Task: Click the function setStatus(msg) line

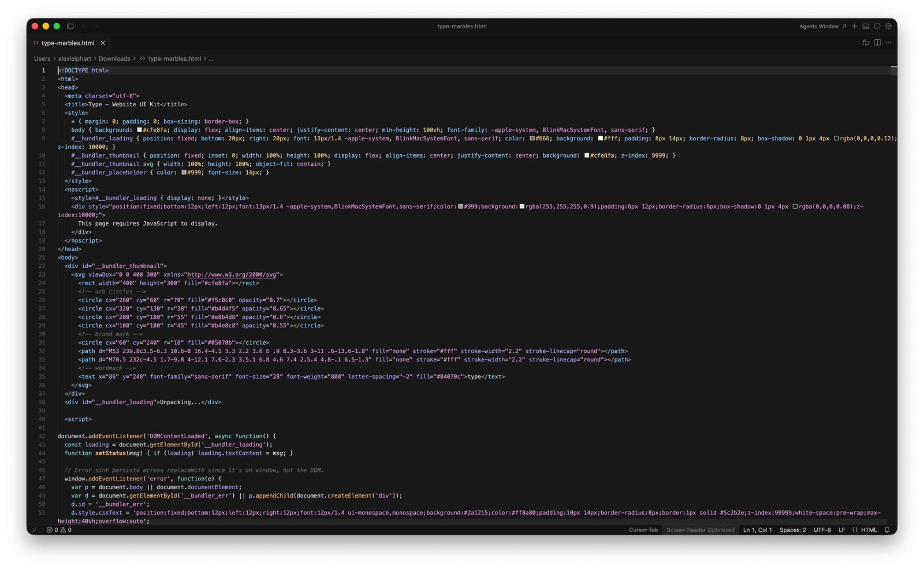Action: point(179,453)
